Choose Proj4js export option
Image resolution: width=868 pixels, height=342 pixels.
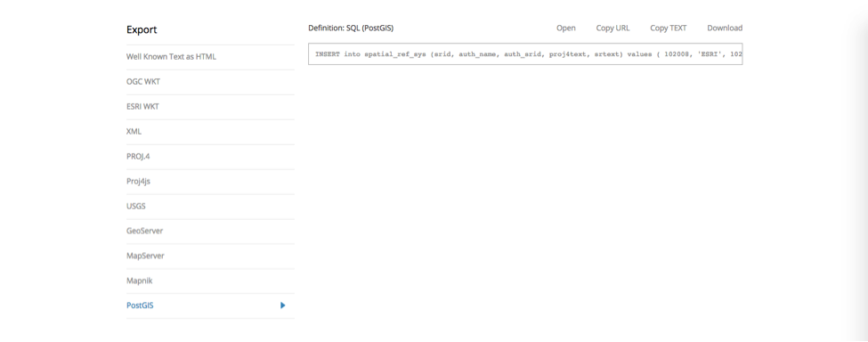click(138, 181)
